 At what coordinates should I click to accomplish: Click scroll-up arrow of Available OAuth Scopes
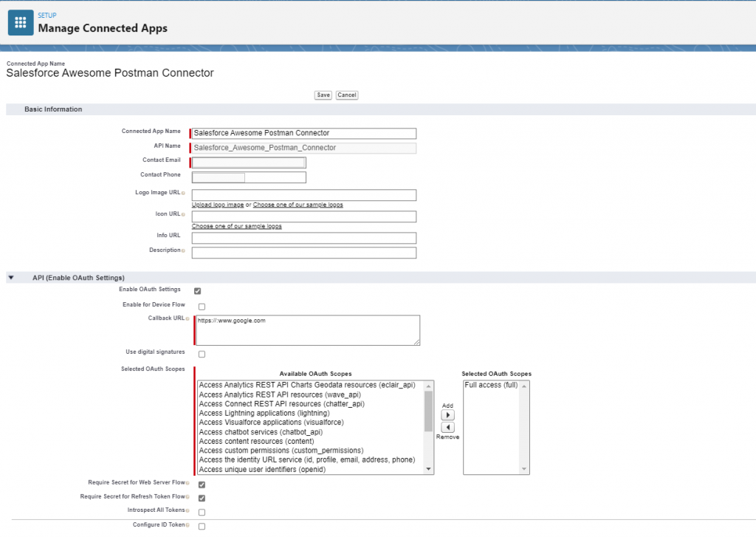pyautogui.click(x=428, y=386)
